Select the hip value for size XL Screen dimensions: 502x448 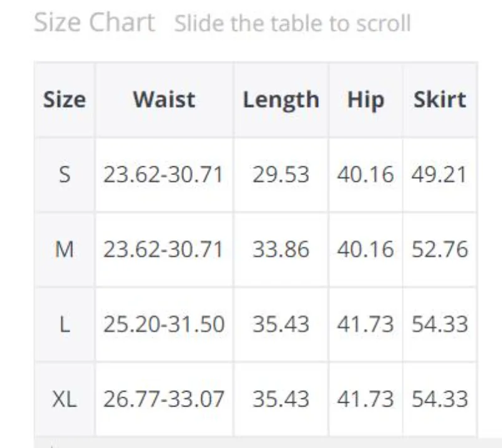(365, 399)
